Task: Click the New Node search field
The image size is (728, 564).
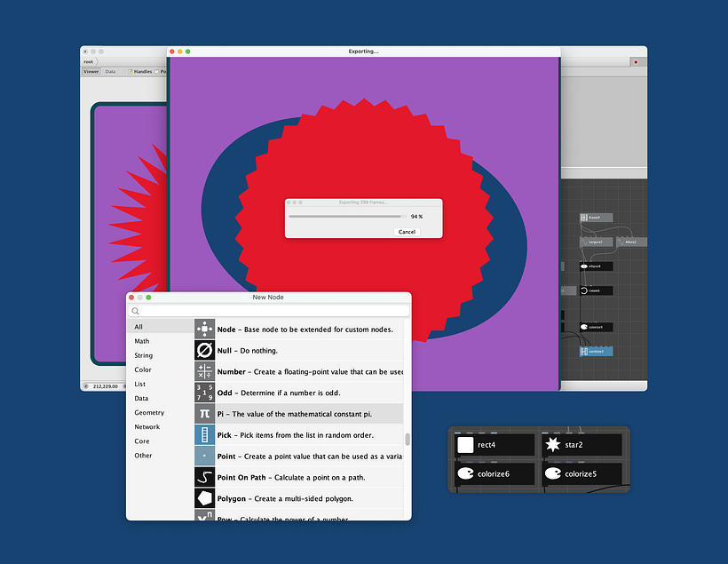Action: 269,311
